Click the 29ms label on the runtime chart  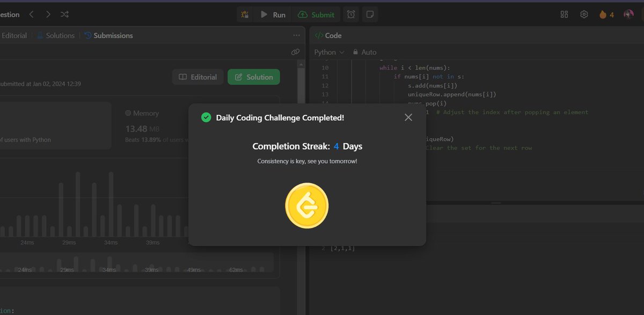(x=69, y=243)
